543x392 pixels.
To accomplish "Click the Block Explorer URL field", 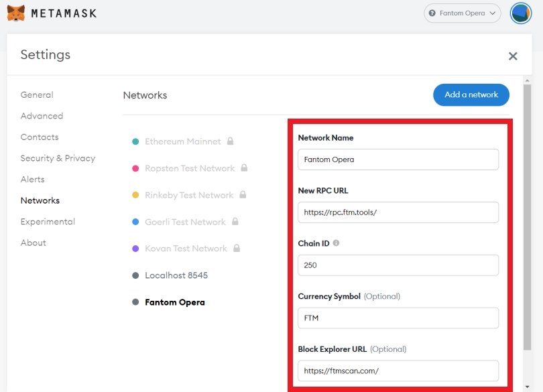I will pos(398,371).
